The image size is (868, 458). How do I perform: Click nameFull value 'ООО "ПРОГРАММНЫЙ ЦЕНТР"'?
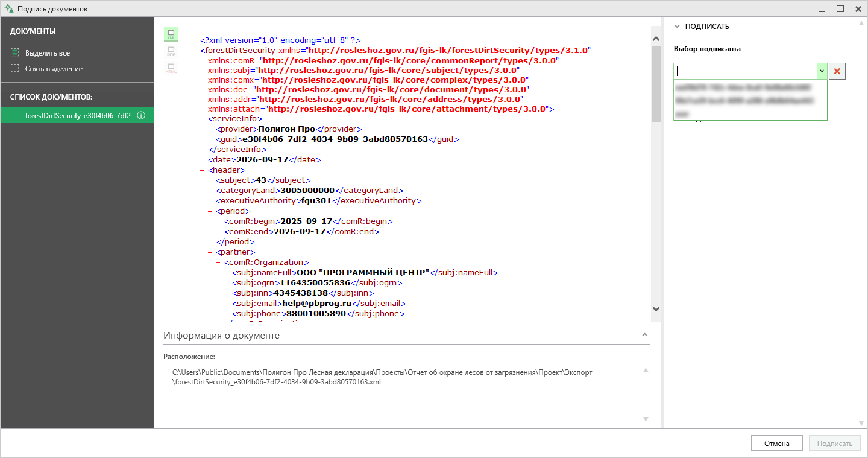[363, 273]
